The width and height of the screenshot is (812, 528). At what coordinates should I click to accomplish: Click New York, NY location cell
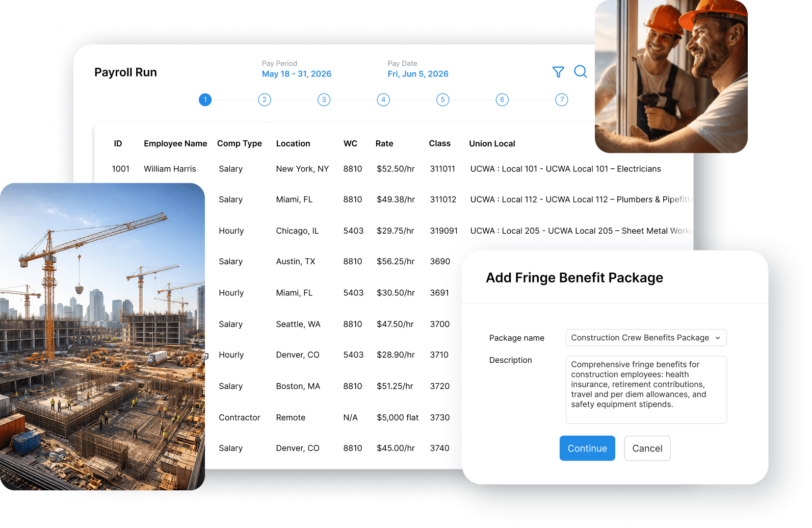click(302, 169)
